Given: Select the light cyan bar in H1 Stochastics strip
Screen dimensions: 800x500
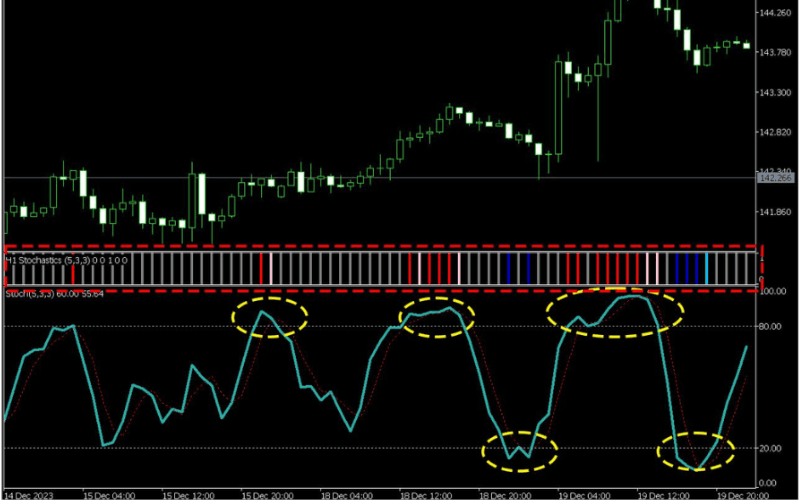Looking at the screenshot, I should [x=707, y=268].
